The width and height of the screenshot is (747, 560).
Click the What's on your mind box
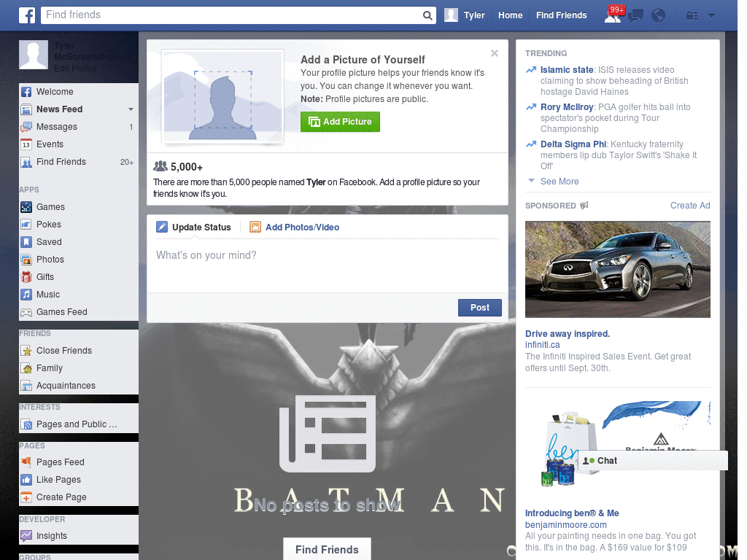328,265
